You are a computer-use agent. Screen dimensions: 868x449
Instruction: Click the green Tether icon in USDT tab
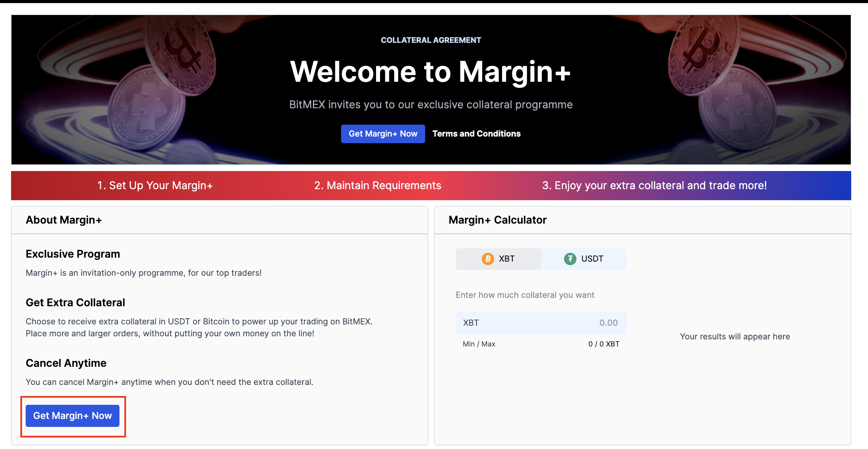570,259
